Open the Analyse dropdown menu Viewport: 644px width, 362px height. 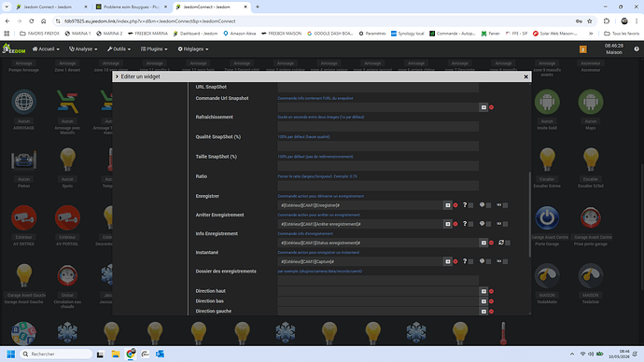[x=83, y=49]
